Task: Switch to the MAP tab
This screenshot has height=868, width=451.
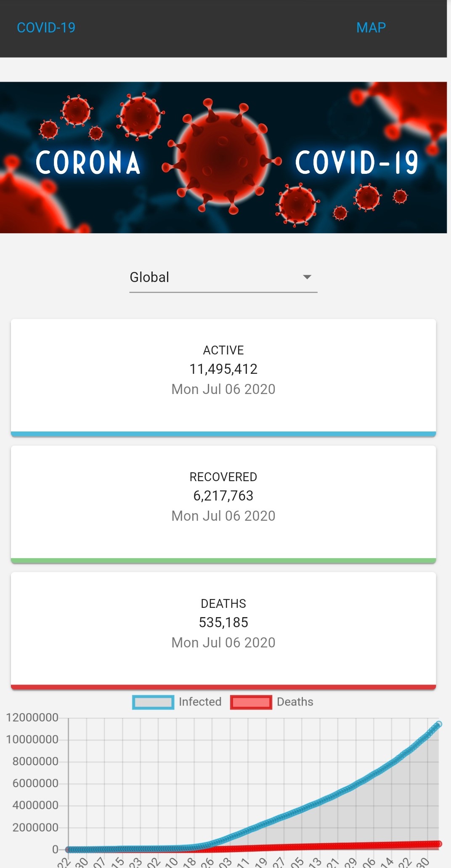Action: pos(371,28)
